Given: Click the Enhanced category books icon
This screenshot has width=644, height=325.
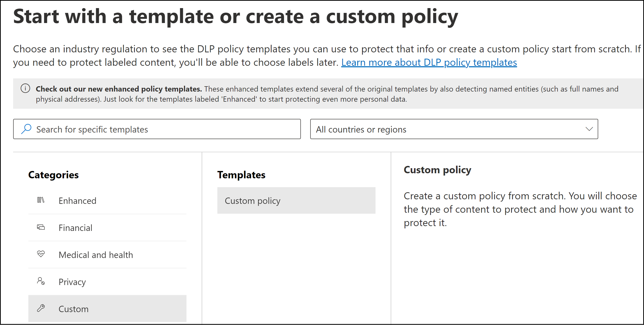Looking at the screenshot, I should 41,200.
